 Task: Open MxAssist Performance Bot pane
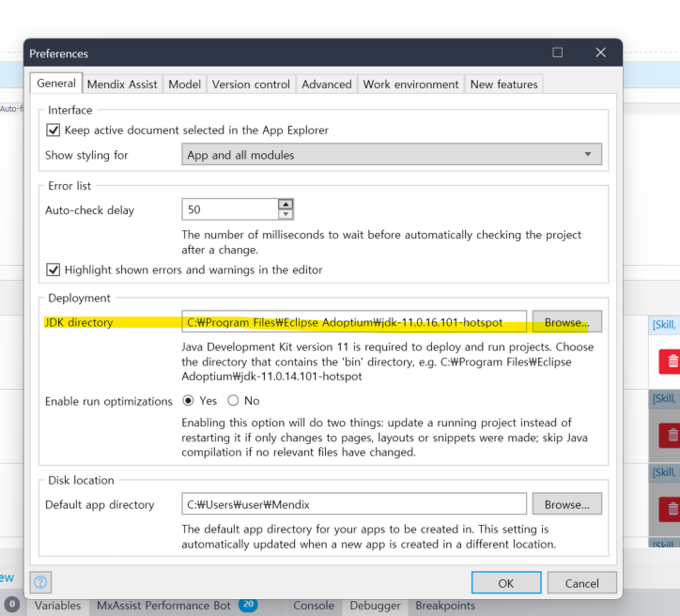(163, 606)
